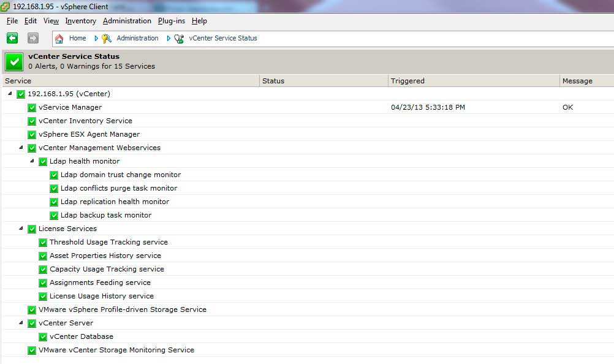Click vCenter Service Status breadcrumb label
This screenshot has height=364, width=614.
click(223, 38)
